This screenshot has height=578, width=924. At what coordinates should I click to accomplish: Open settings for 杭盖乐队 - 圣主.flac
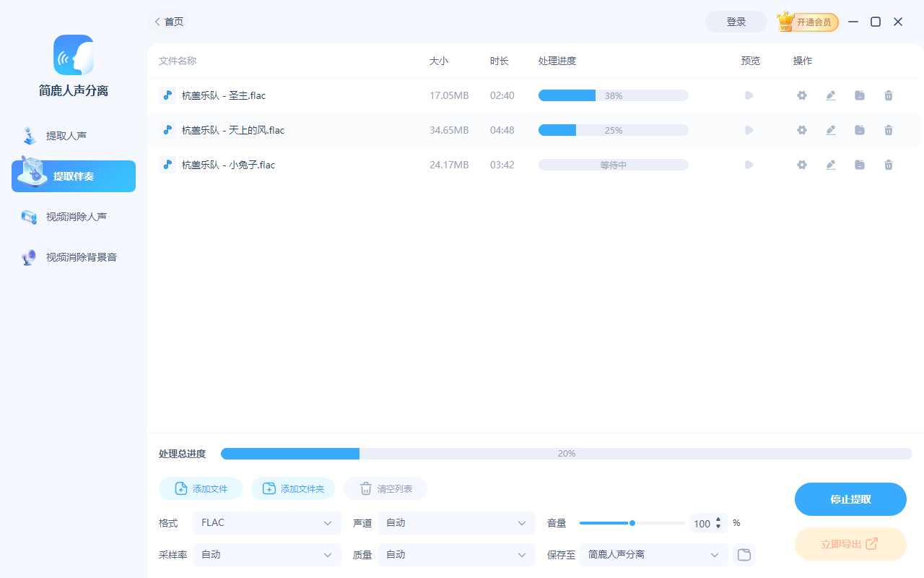pyautogui.click(x=801, y=95)
